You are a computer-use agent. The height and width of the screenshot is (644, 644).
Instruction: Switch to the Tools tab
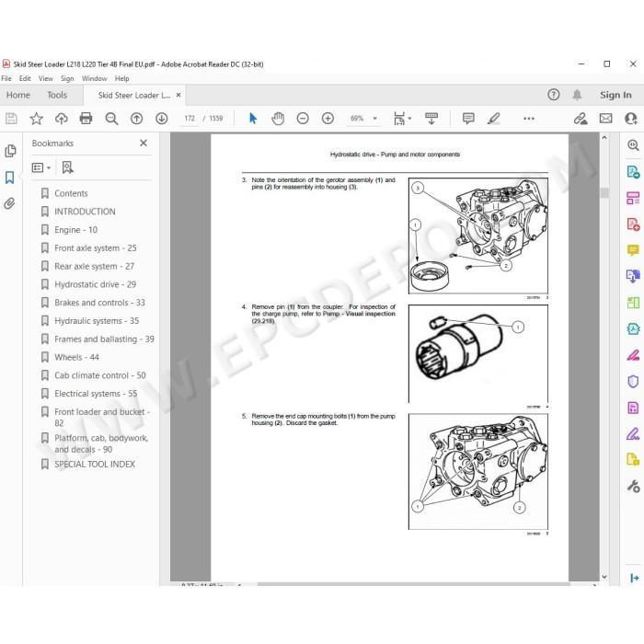pyautogui.click(x=57, y=96)
